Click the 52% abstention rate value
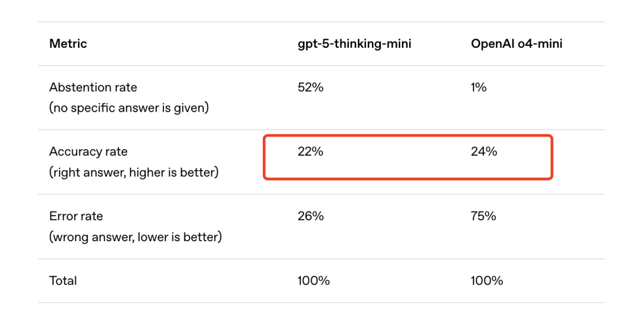The width and height of the screenshot is (644, 314). (311, 87)
